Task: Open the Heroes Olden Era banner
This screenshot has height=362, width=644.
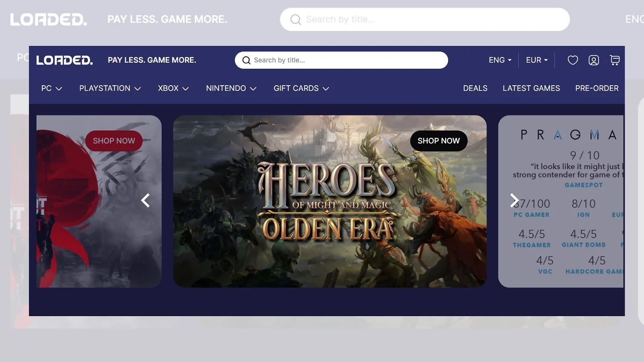Action: (330, 201)
